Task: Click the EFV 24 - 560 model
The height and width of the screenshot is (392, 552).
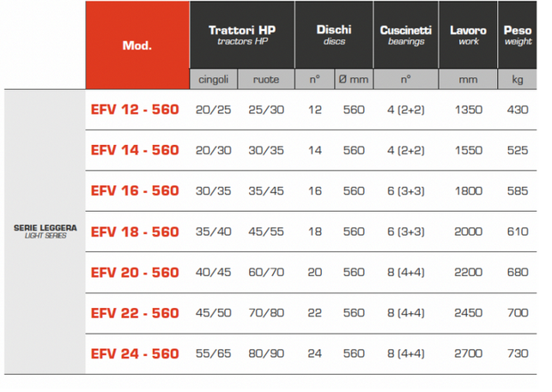Action: (135, 353)
